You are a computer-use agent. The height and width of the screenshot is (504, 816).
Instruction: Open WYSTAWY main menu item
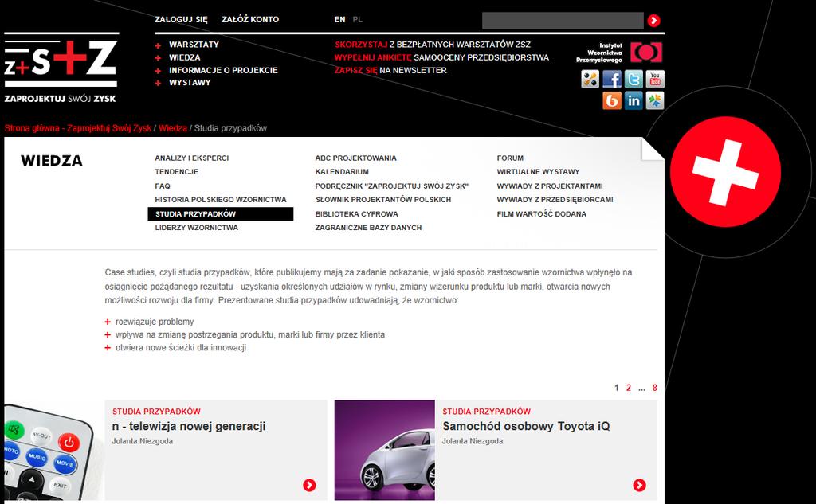[x=190, y=82]
